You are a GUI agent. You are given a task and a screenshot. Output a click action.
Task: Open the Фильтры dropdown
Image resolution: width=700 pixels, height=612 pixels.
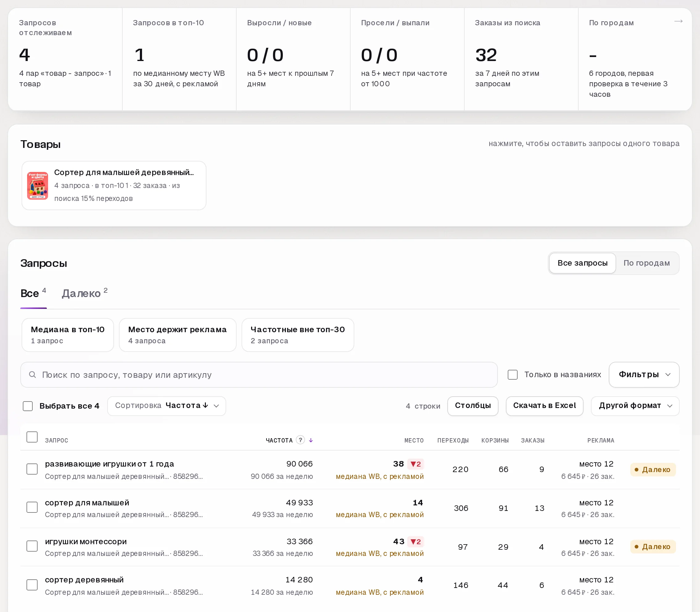pos(644,375)
